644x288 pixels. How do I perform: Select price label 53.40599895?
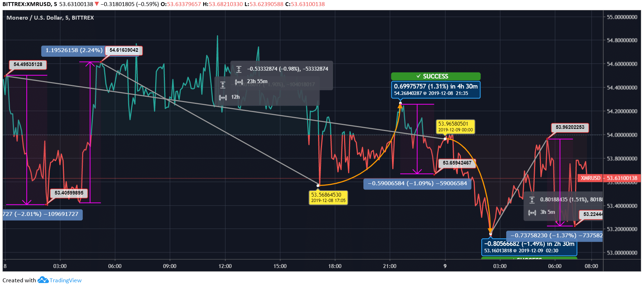(x=69, y=193)
